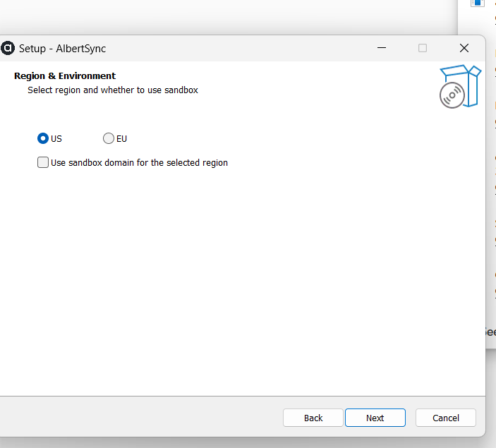Close the setup wizard with the X

point(464,48)
